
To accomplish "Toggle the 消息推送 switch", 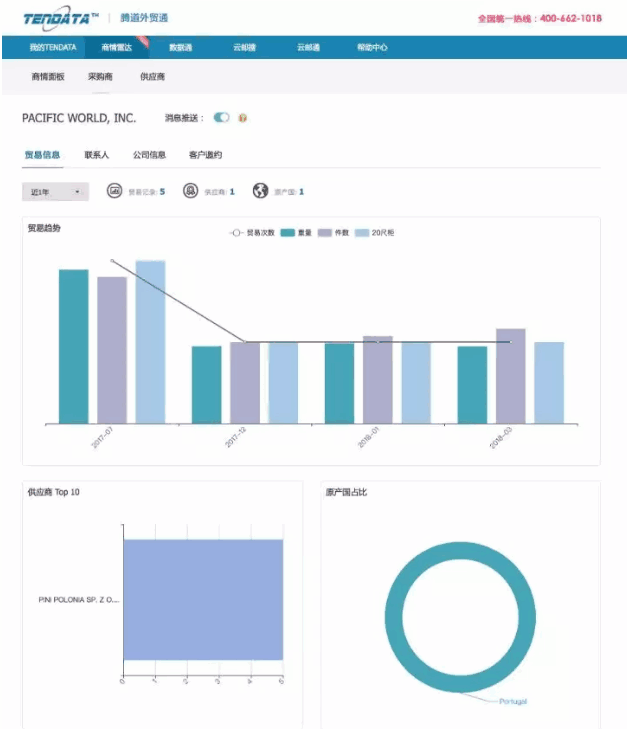I will pos(221,118).
